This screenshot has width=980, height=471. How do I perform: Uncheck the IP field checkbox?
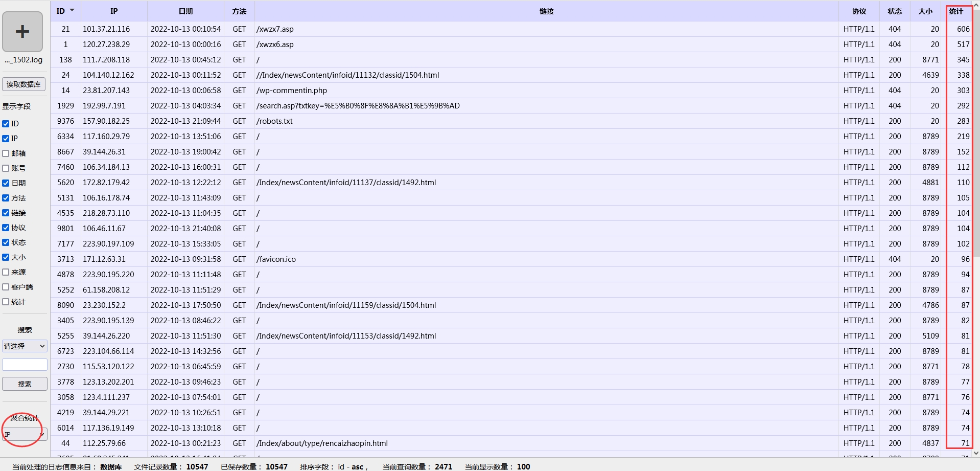point(6,139)
